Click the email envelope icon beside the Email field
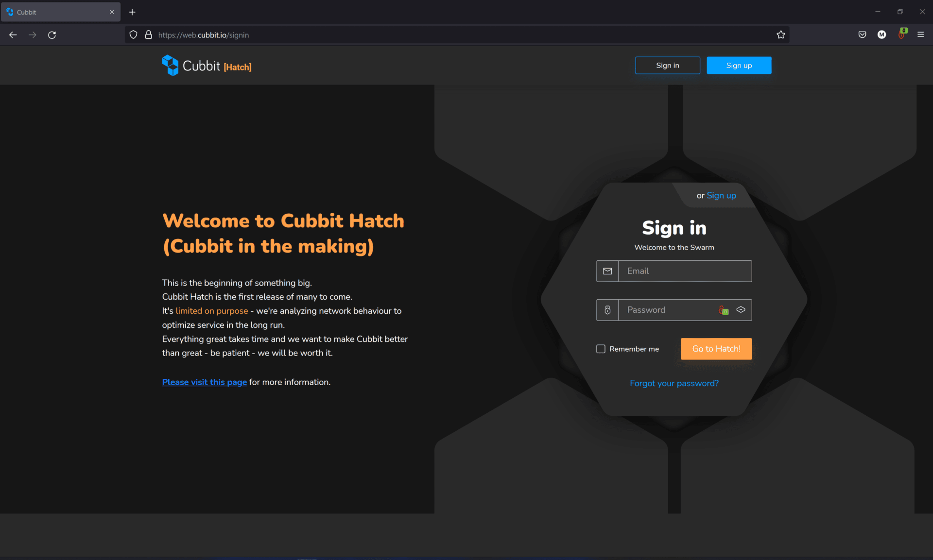 (607, 271)
